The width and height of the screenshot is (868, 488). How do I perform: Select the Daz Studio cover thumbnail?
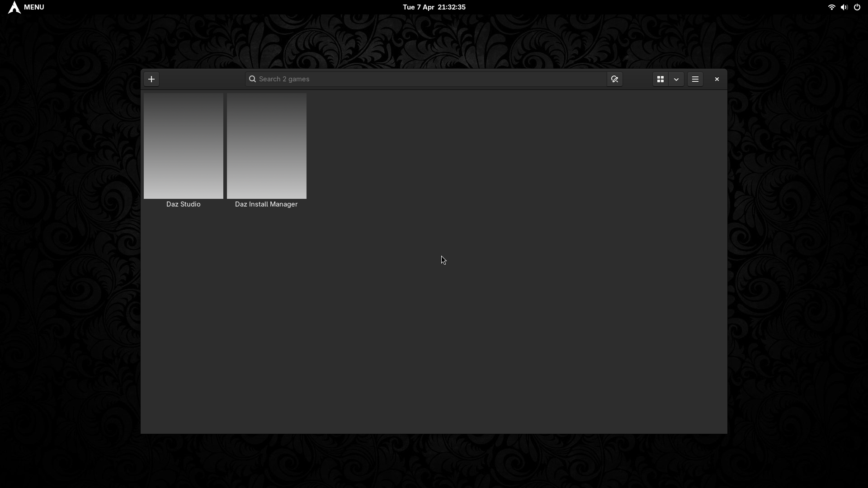183,145
